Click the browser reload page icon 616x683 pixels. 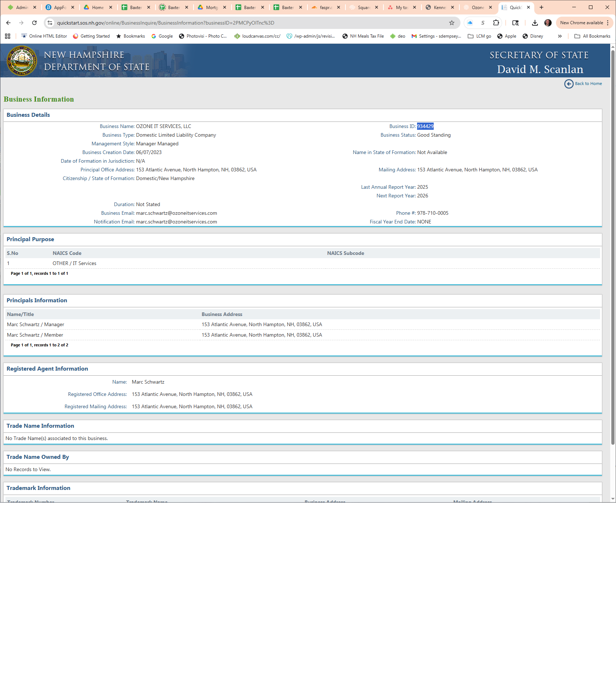(34, 23)
